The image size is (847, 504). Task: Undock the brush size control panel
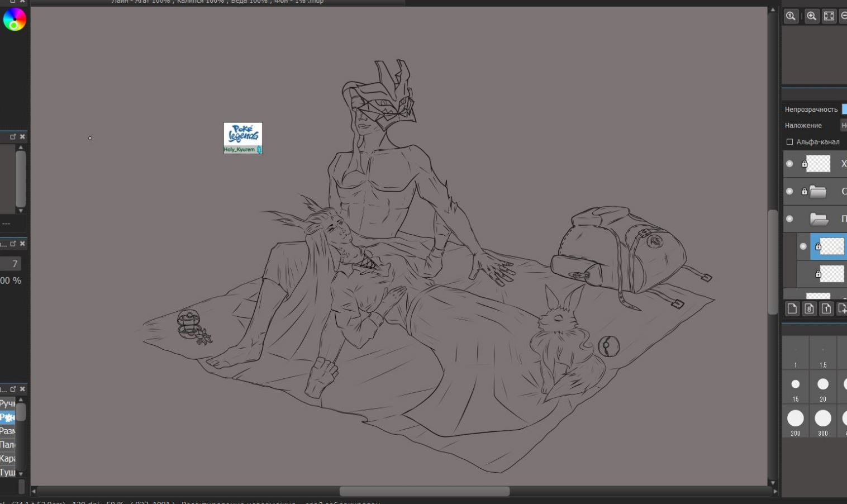[x=13, y=244]
